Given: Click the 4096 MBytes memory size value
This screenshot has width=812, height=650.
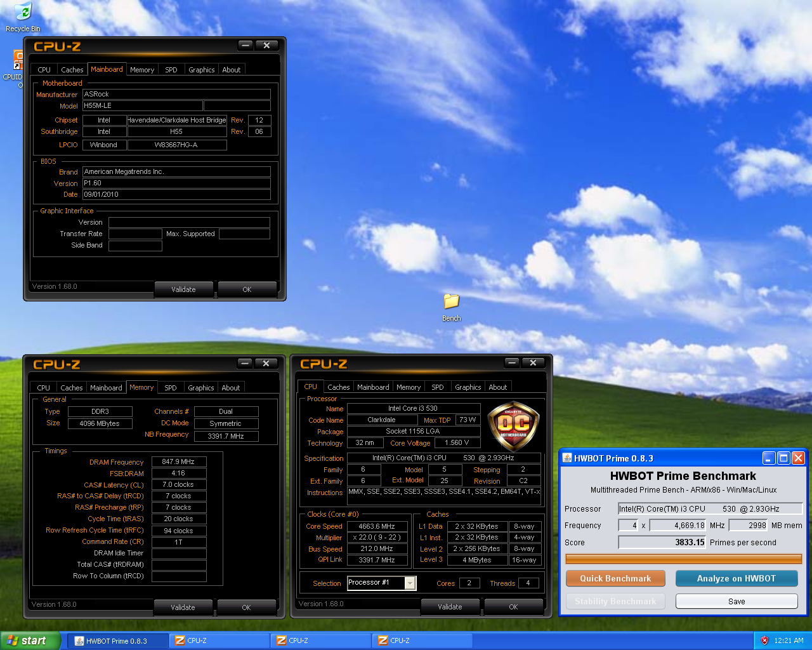Looking at the screenshot, I should [x=100, y=423].
